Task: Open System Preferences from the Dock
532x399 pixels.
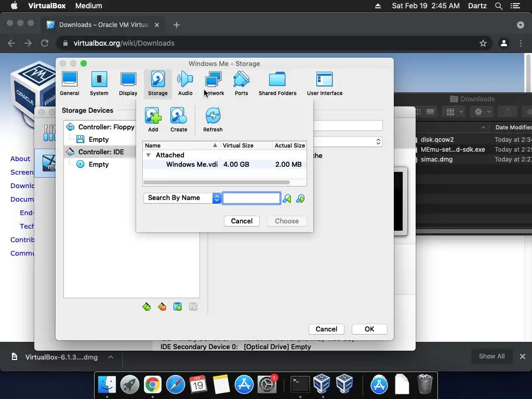Action: click(267, 385)
